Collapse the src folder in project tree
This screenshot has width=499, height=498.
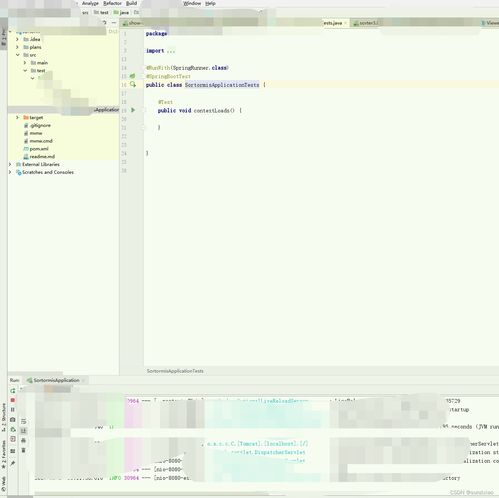(17, 55)
